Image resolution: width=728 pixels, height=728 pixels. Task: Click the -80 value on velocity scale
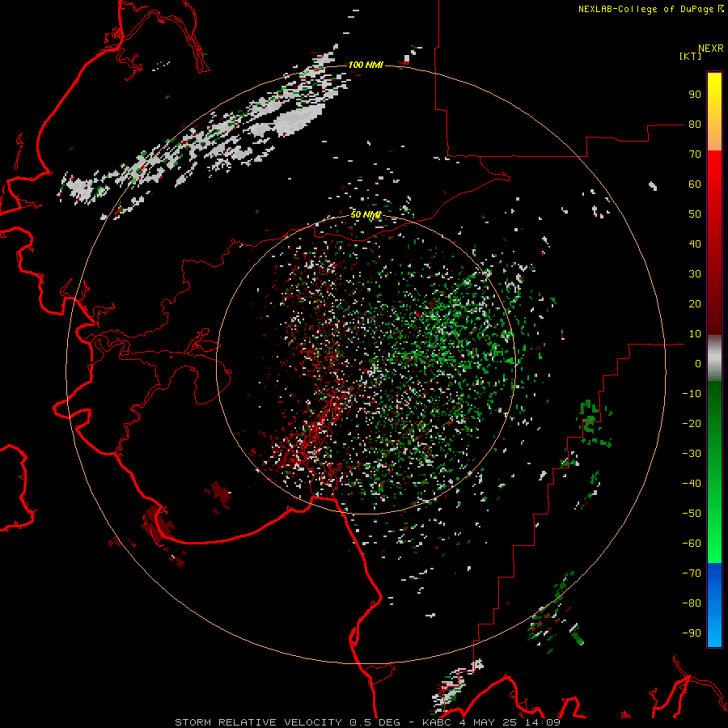(x=692, y=603)
